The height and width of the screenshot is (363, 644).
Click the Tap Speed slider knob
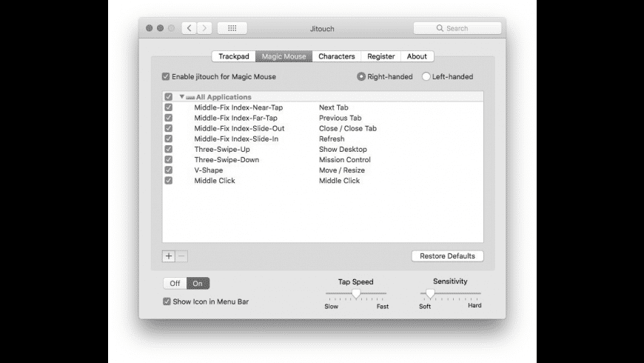click(356, 293)
